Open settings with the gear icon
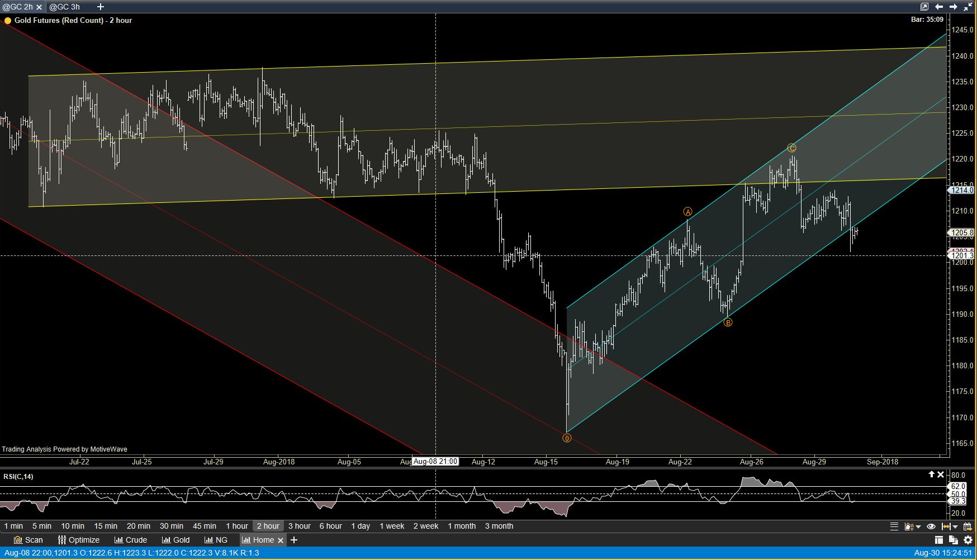Viewport: 977px width, 560px height. (x=968, y=540)
